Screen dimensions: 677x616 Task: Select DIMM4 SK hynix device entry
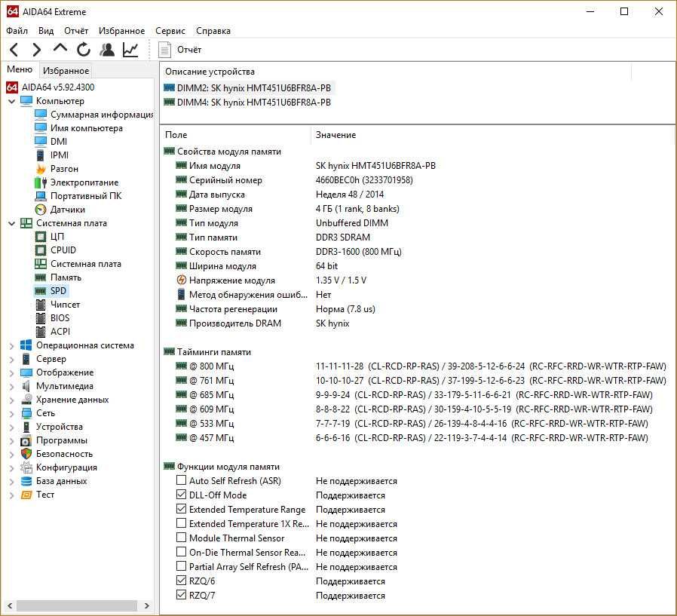[x=247, y=102]
